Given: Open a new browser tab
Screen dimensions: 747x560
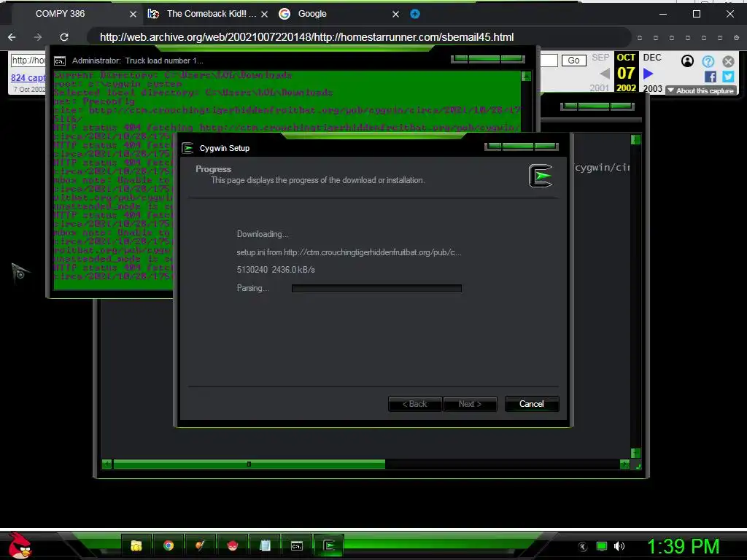Looking at the screenshot, I should (415, 14).
